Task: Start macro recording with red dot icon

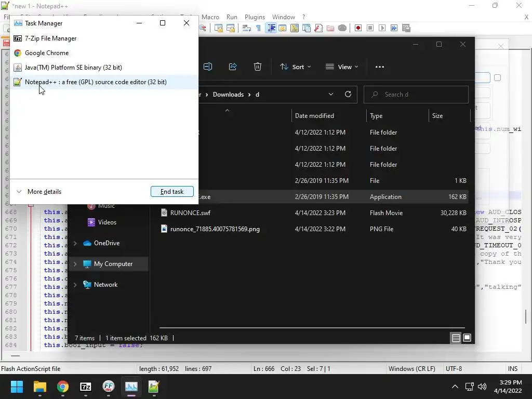Action: [358, 28]
